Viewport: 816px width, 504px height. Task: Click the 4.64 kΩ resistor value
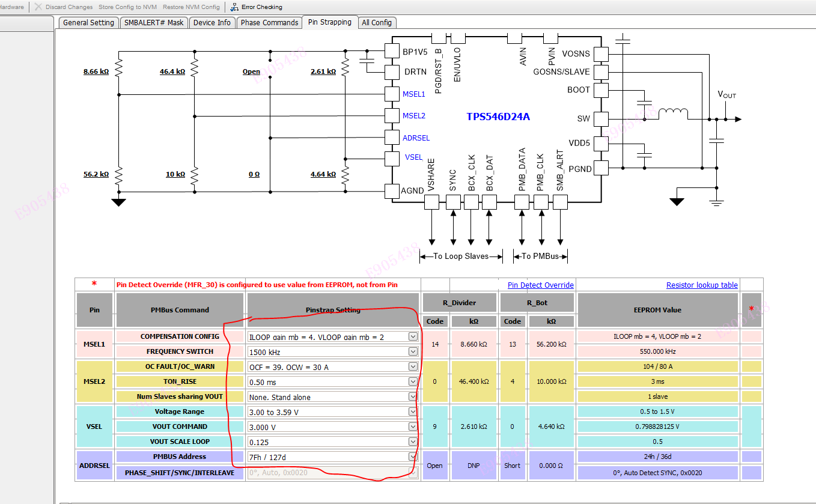(323, 174)
